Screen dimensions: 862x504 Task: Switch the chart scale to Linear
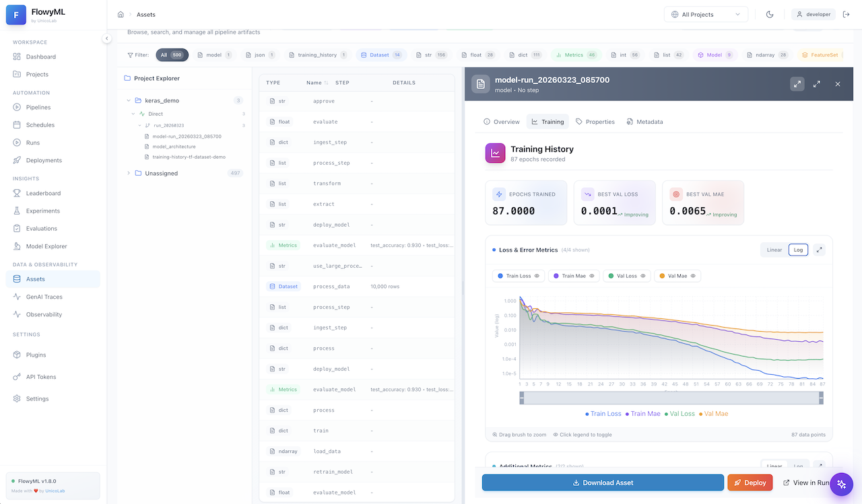coord(774,250)
